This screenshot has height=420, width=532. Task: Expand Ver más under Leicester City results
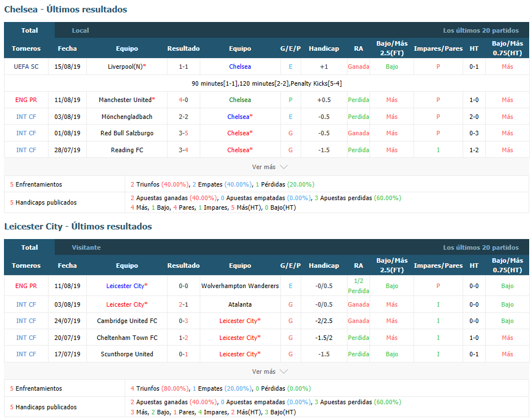[x=270, y=371]
